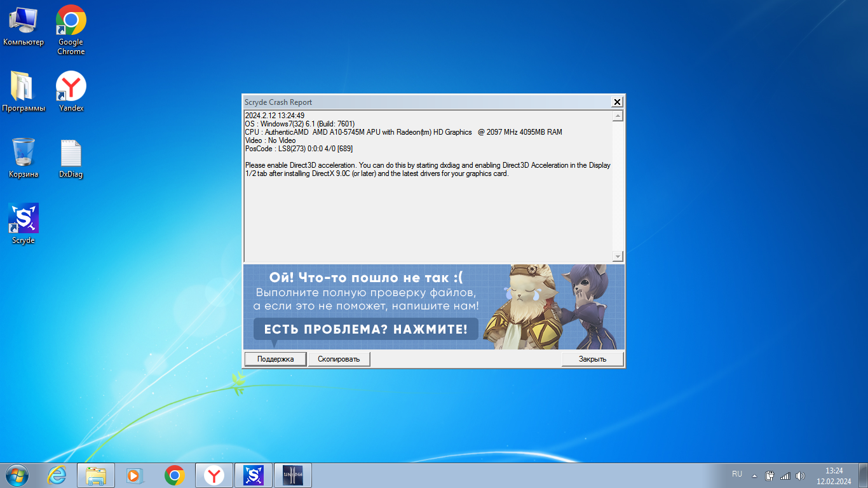Launch Internet Explorer from the taskbar
Viewport: 868px width, 488px height.
point(57,475)
